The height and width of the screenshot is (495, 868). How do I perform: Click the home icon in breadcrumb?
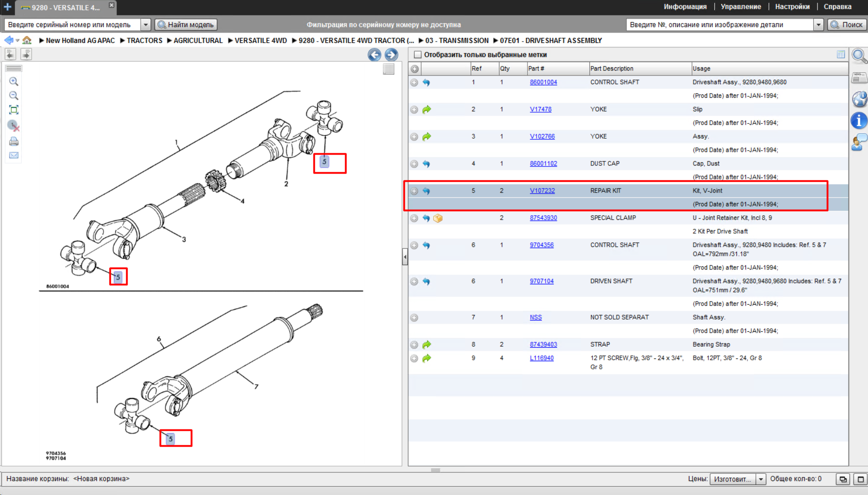(27, 40)
